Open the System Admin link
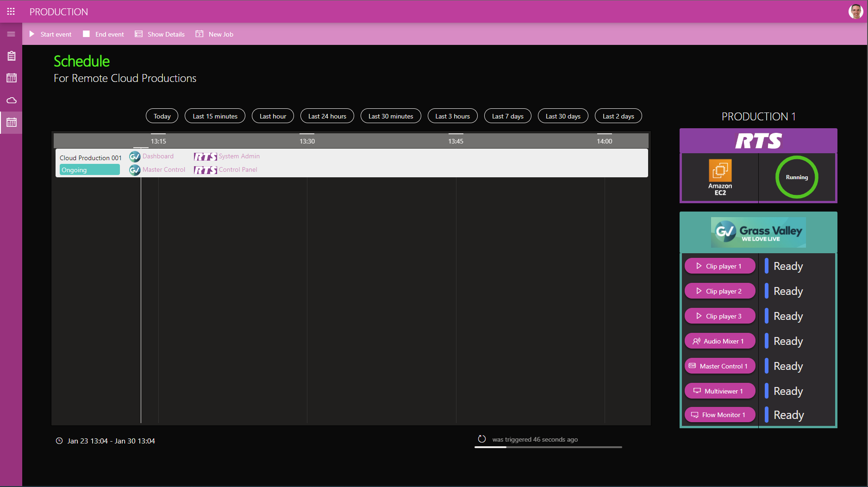Image resolution: width=868 pixels, height=487 pixels. (239, 156)
